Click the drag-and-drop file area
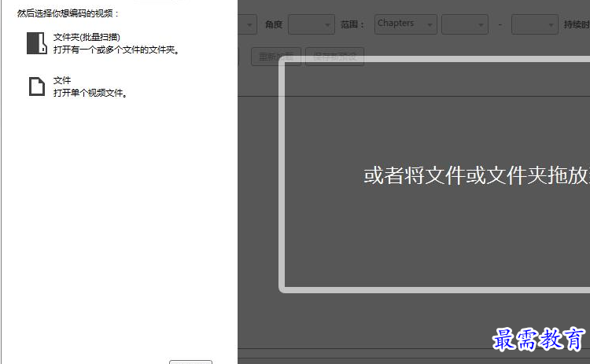Image resolution: width=590 pixels, height=364 pixels. [434, 175]
